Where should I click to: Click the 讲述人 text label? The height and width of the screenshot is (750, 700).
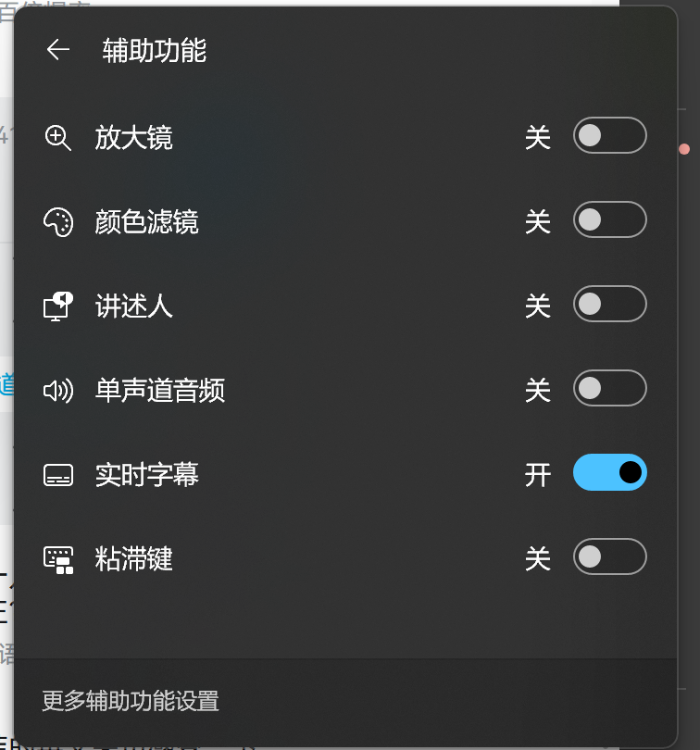coord(133,306)
